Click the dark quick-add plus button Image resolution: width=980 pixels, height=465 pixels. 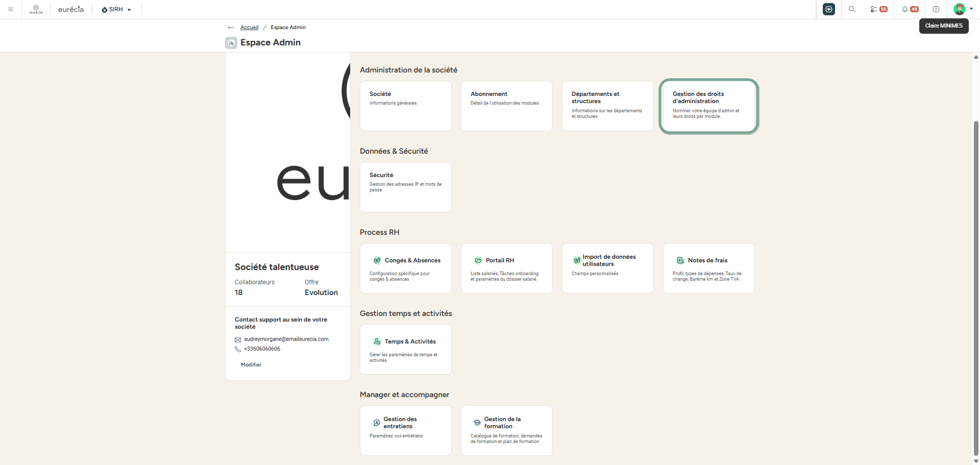pyautogui.click(x=829, y=9)
